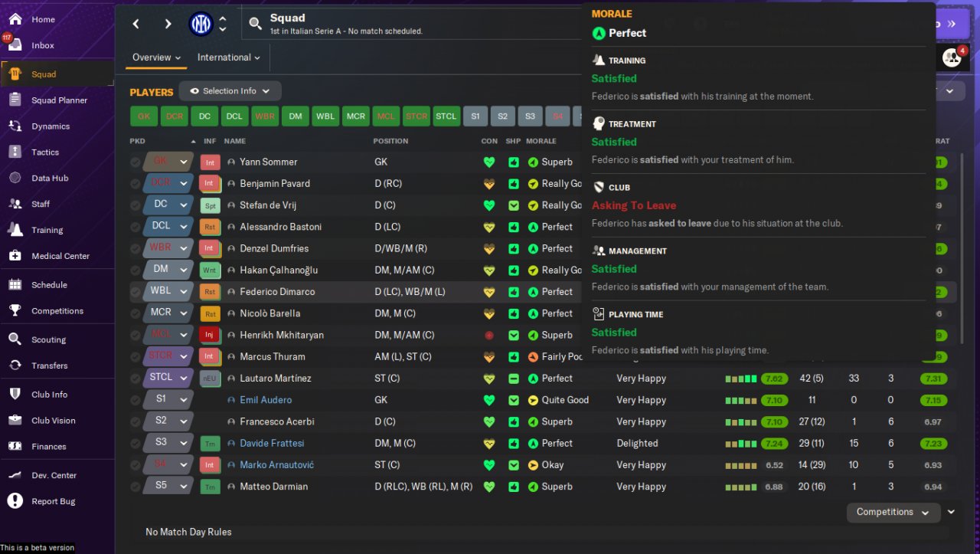Sort by the POSITION column header

(390, 141)
